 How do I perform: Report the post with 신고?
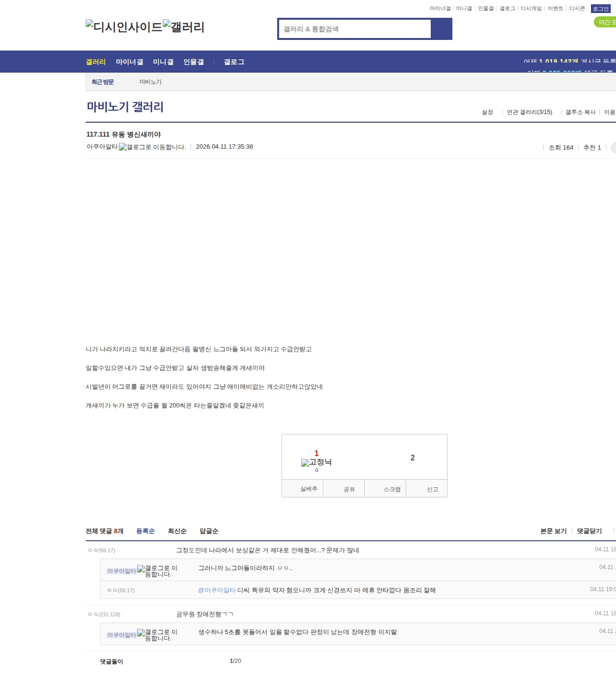click(427, 489)
